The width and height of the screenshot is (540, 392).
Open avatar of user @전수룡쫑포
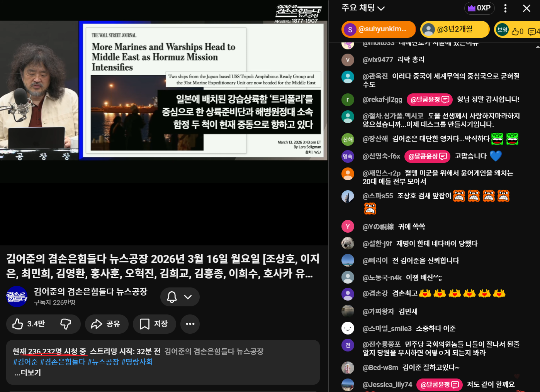tap(348, 345)
